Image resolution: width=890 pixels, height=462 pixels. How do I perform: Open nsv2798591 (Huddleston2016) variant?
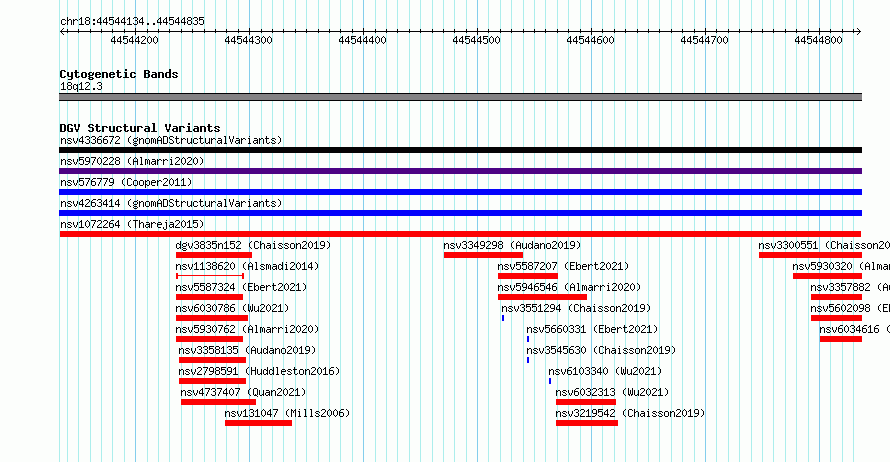point(259,371)
